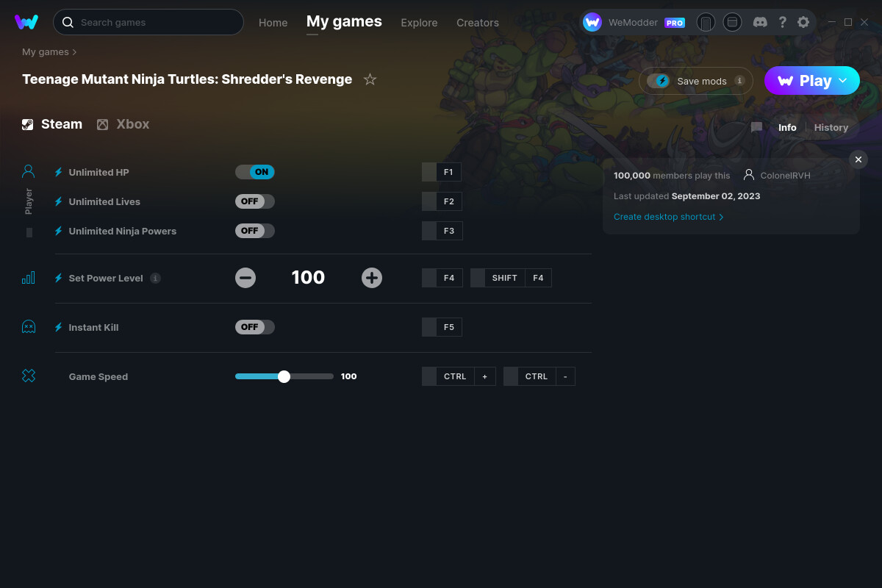Click the Search games field

point(148,22)
